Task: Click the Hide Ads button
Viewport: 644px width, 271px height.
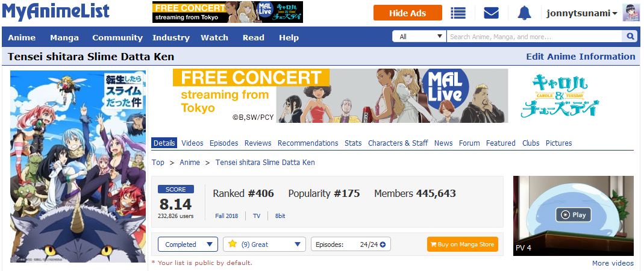Action: click(408, 13)
